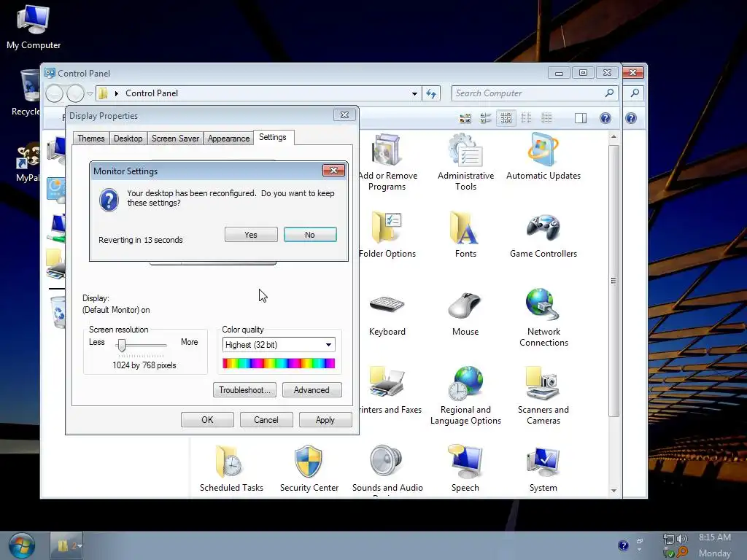747x560 pixels.
Task: Expand the address bar history dropdown
Action: point(414,94)
